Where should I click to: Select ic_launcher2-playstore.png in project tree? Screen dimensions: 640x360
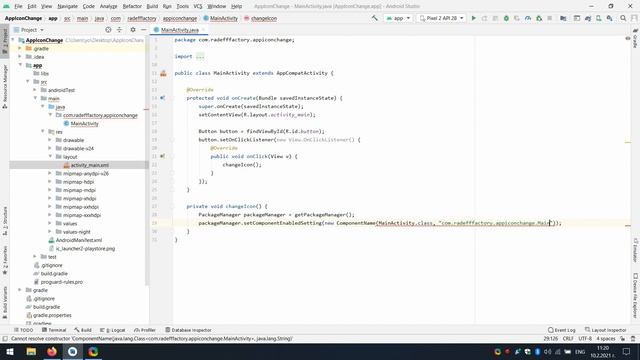85,249
